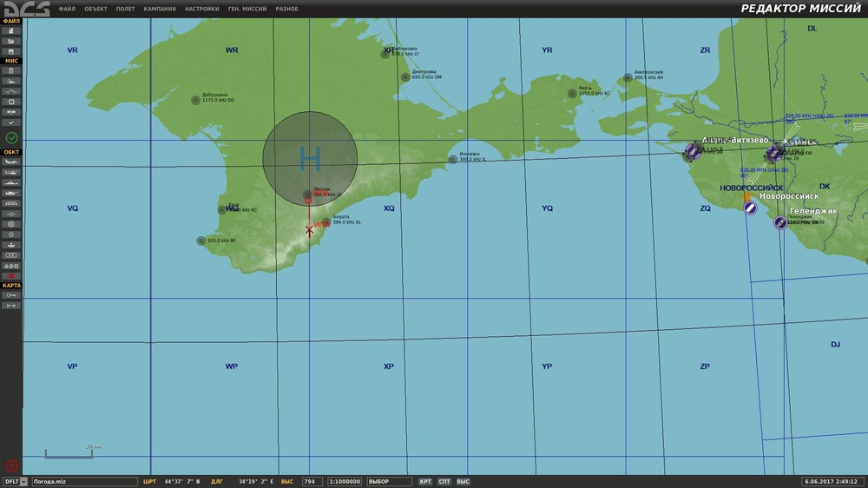Click the H helipad trigger zone circle
868x488 pixels.
(x=310, y=159)
